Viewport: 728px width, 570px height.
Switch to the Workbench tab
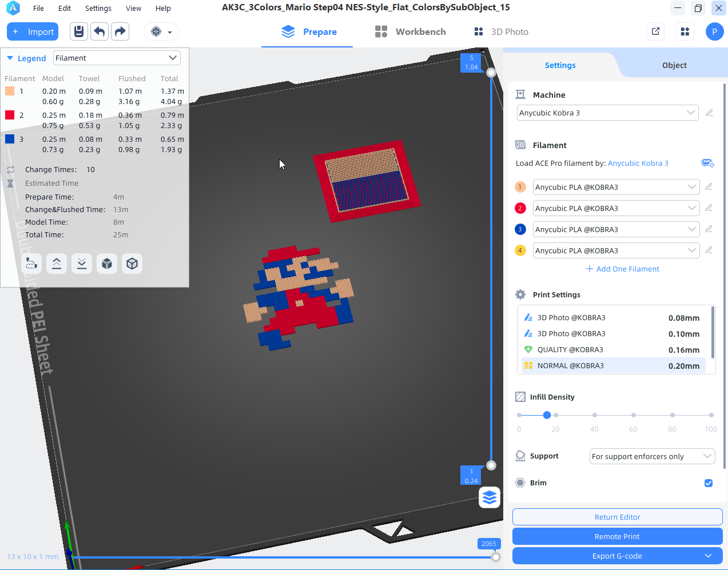(x=411, y=31)
